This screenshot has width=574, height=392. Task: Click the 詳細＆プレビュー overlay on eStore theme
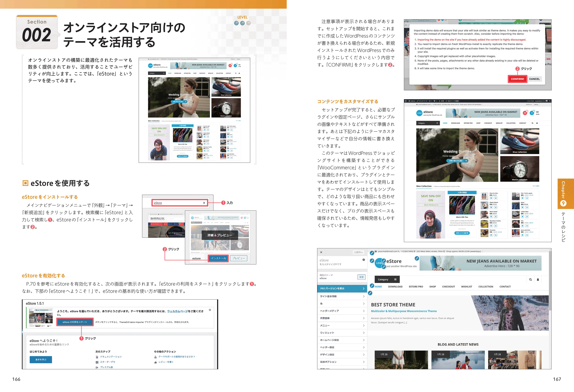click(x=220, y=235)
